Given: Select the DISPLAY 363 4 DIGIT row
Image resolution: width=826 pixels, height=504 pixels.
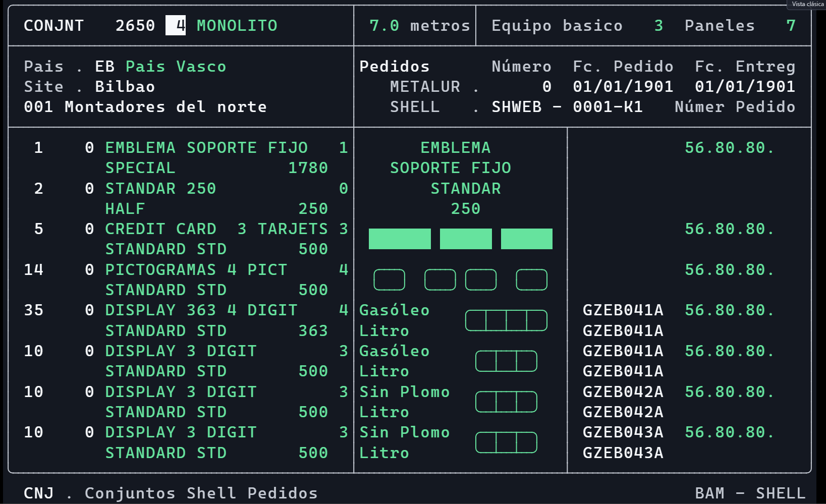Looking at the screenshot, I should click(186, 310).
